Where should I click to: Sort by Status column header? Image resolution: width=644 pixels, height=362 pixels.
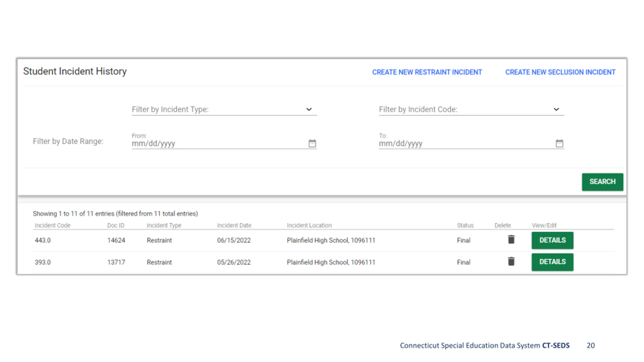click(x=465, y=225)
